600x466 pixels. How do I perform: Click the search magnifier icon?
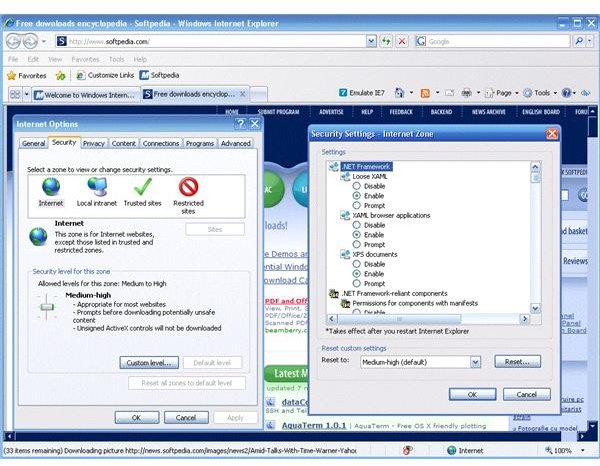579,41
